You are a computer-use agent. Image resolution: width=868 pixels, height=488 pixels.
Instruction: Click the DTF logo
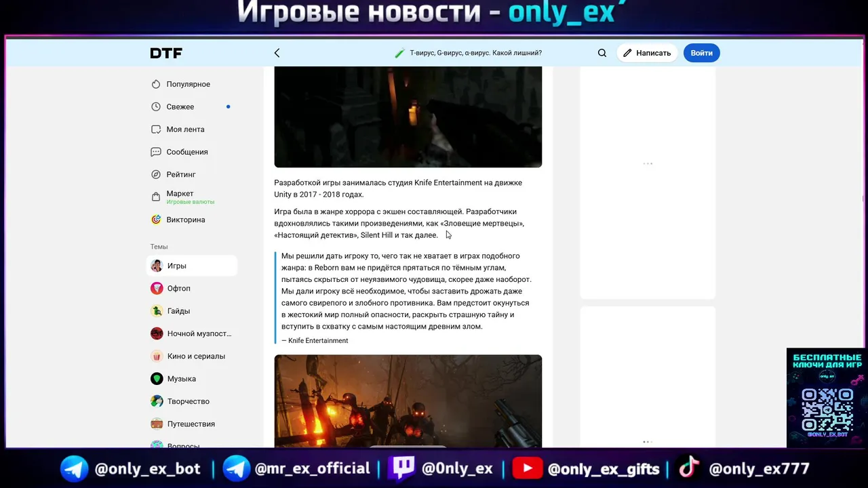pos(166,54)
